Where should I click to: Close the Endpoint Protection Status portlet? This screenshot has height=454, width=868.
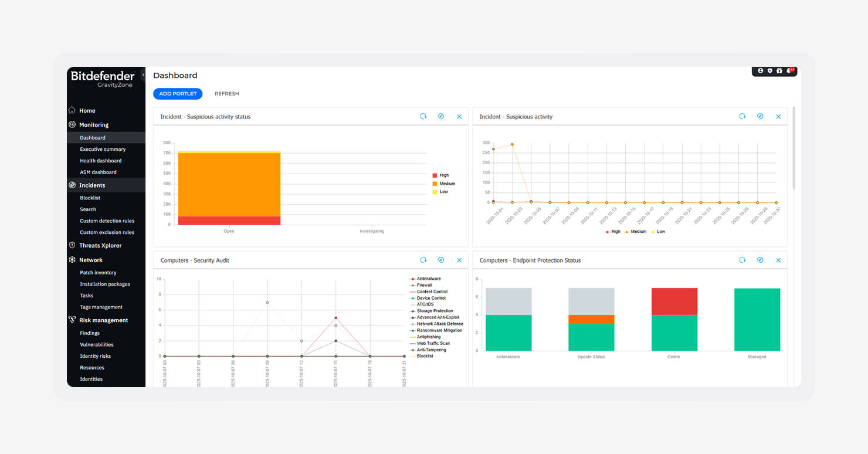point(778,260)
